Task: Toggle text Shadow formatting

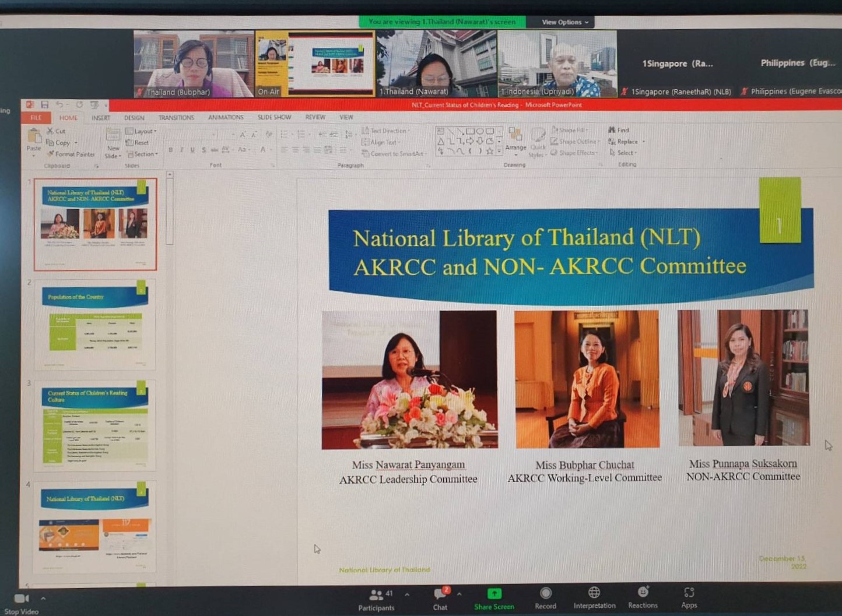Action: tap(204, 150)
